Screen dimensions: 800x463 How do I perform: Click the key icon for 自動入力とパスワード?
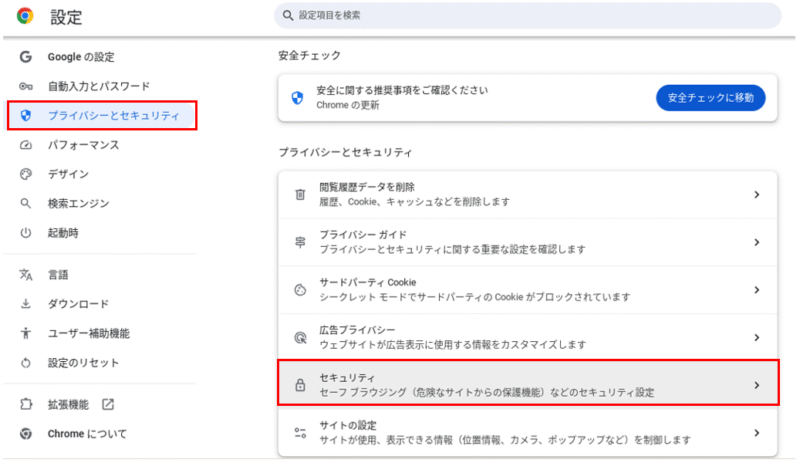tap(26, 86)
